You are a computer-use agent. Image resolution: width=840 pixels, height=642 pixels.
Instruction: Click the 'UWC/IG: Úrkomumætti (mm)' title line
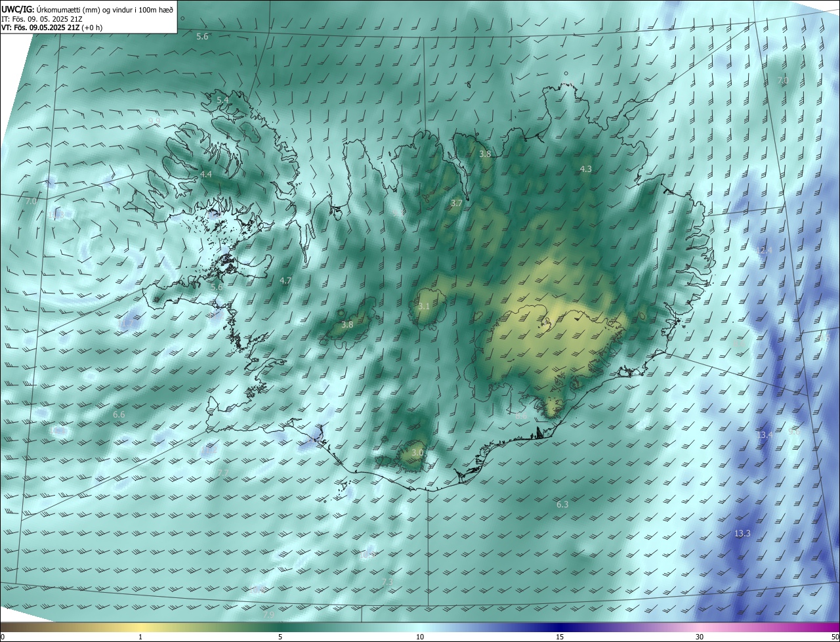(x=87, y=9)
